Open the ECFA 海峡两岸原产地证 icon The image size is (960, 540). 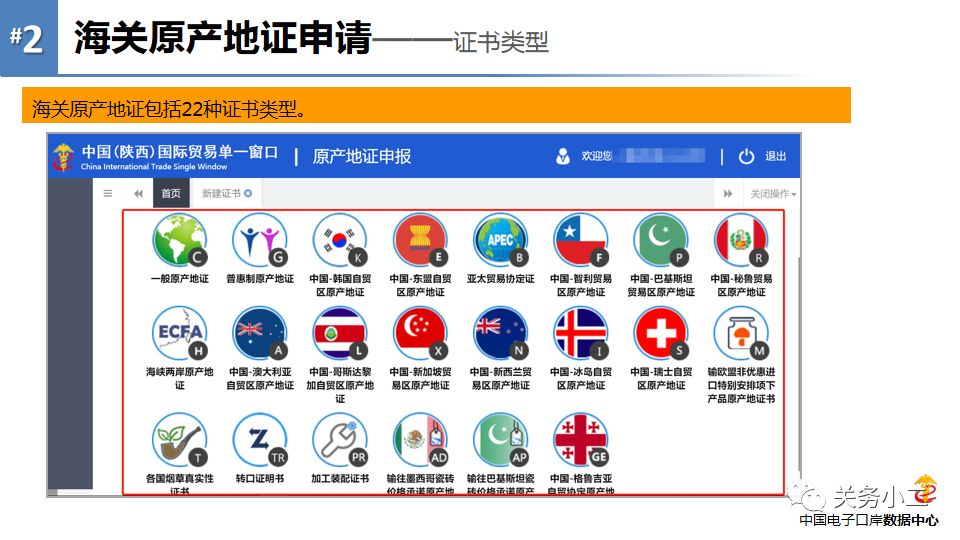click(x=180, y=333)
